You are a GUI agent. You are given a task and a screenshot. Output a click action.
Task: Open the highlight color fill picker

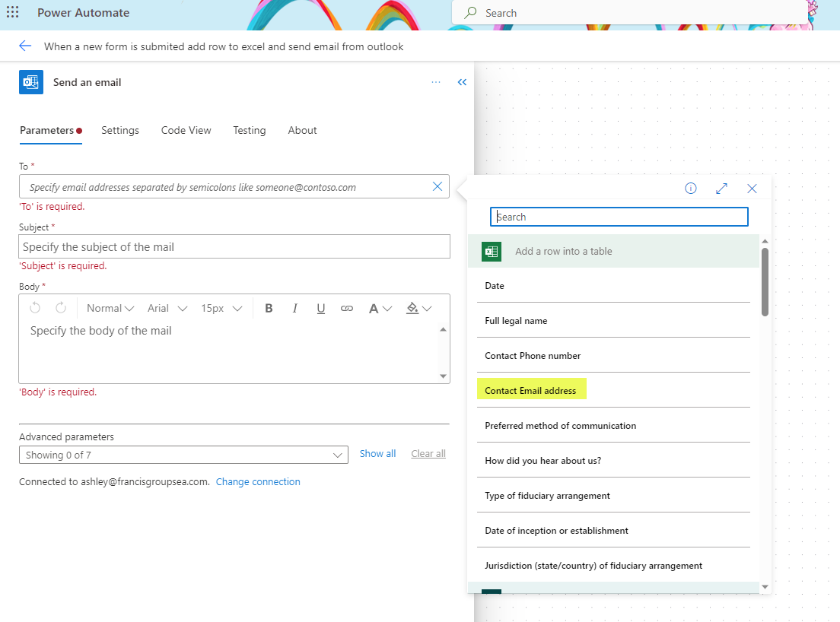tap(419, 308)
